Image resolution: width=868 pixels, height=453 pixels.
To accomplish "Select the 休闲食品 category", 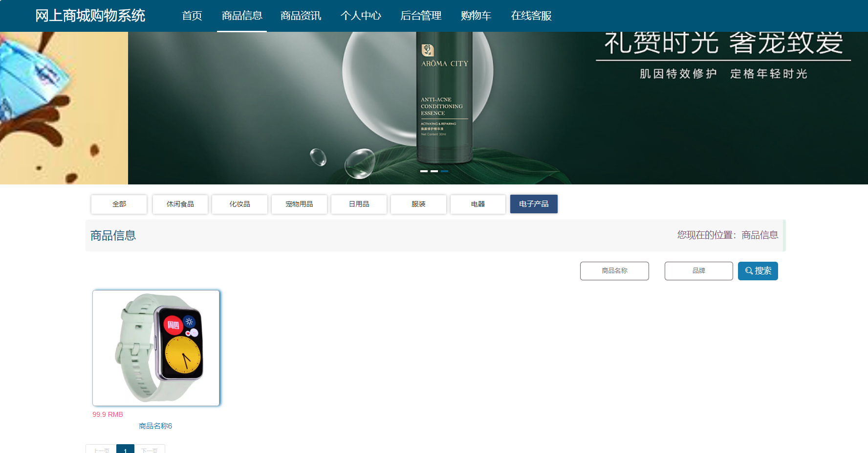I will click(x=180, y=204).
